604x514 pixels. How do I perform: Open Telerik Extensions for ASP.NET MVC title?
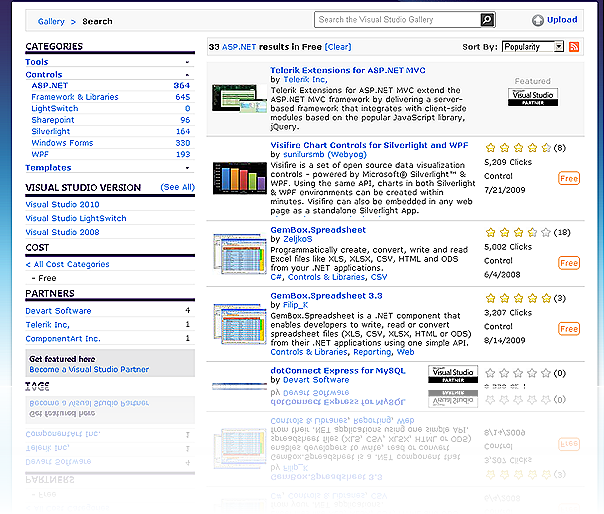coord(348,70)
